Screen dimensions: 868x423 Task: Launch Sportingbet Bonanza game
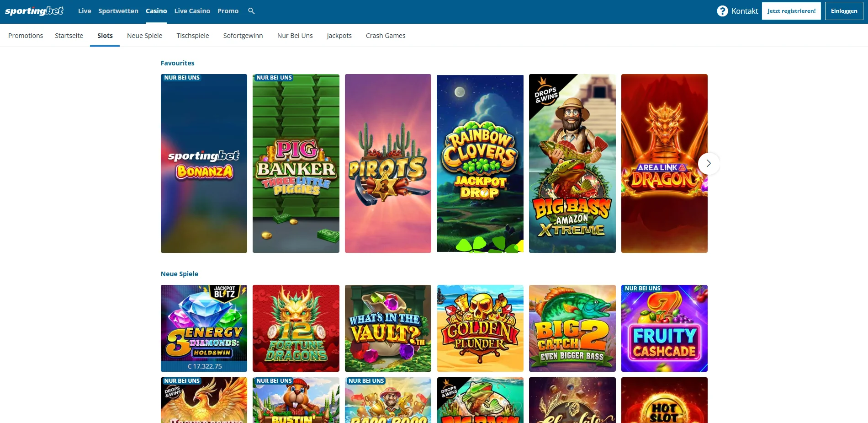tap(204, 163)
